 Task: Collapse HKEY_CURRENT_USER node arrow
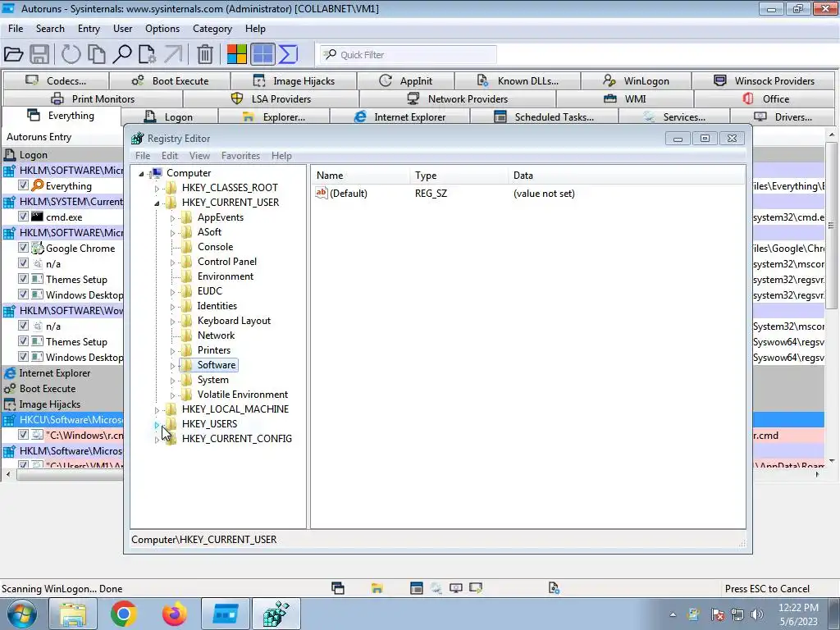click(157, 203)
